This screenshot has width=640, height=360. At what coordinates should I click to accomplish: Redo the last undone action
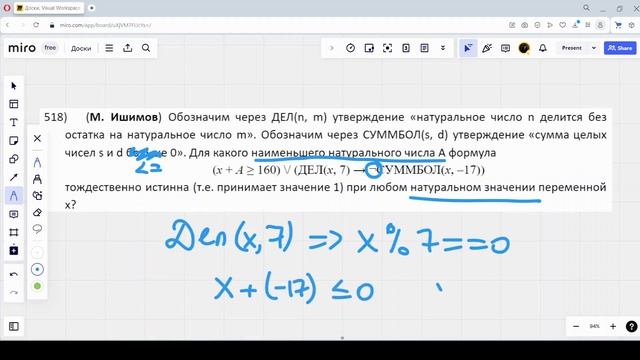(x=14, y=292)
